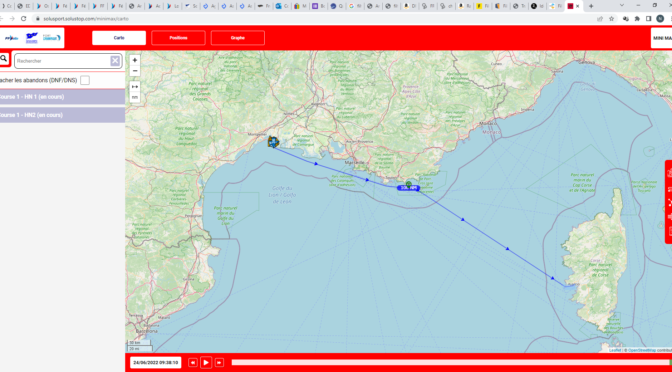The height and width of the screenshot is (372, 672).
Task: Click the magnifying glass search icon
Action: pyautogui.click(x=4, y=59)
